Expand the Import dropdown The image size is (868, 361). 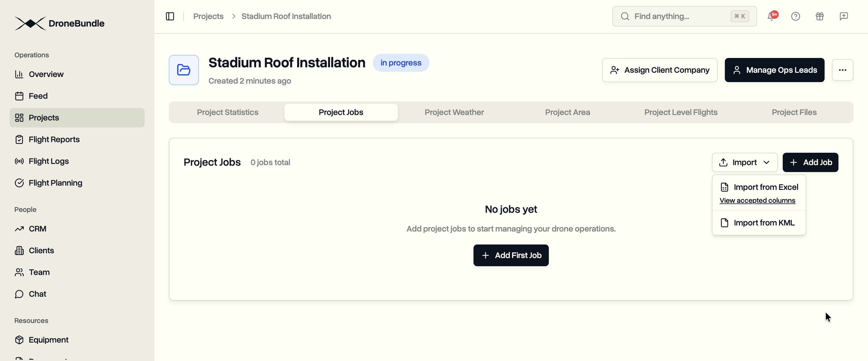click(744, 162)
